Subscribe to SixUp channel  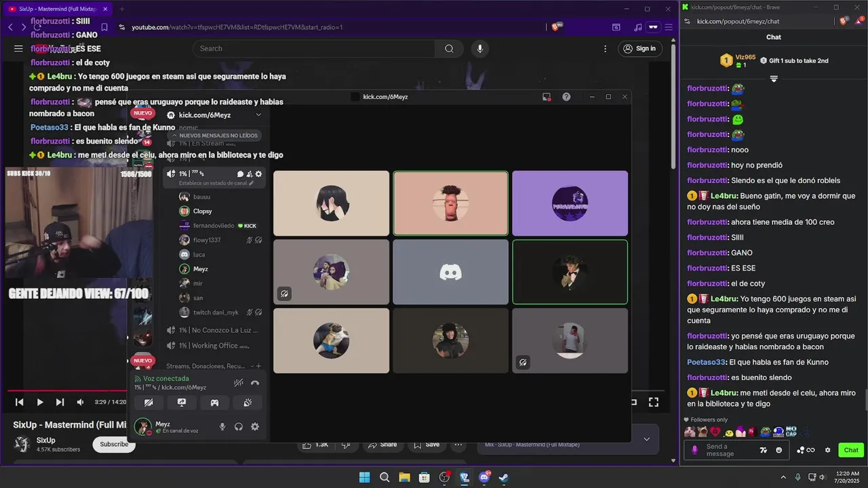(x=114, y=444)
